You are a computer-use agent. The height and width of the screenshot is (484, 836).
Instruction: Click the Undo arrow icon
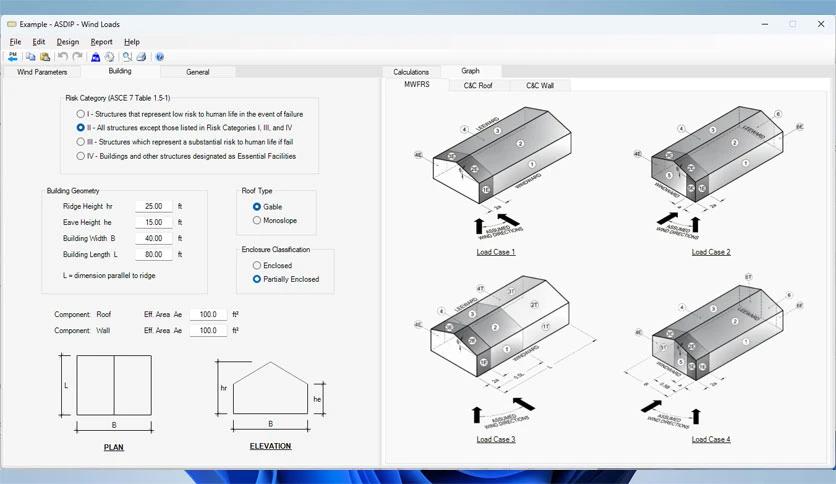pyautogui.click(x=63, y=57)
